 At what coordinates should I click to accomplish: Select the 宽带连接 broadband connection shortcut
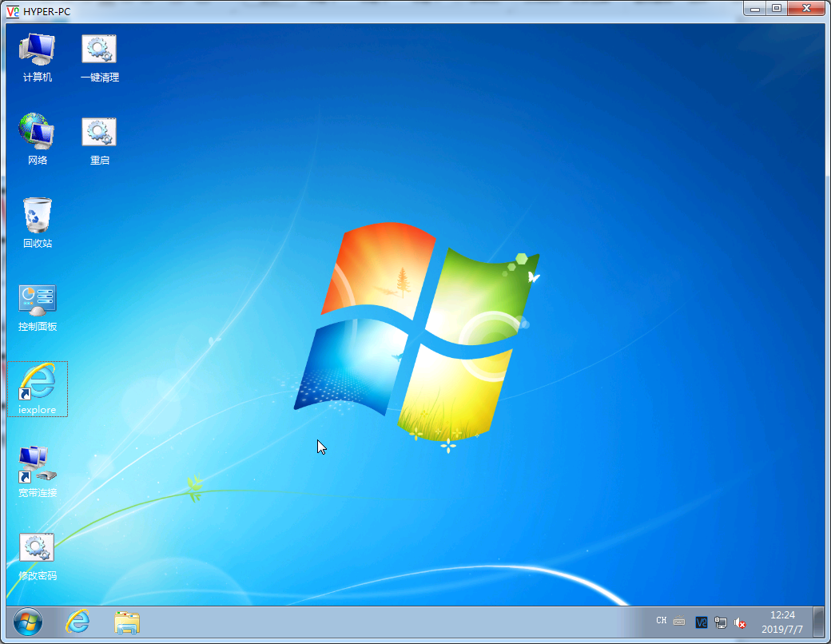pos(37,471)
